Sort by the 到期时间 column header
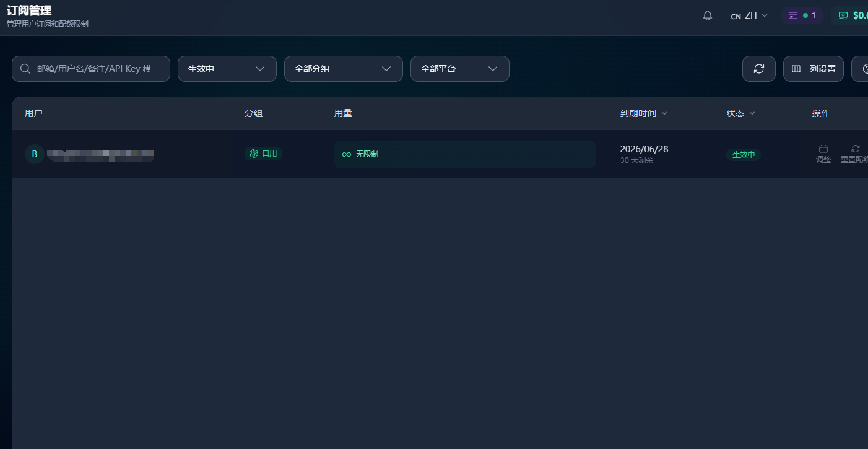 (644, 113)
